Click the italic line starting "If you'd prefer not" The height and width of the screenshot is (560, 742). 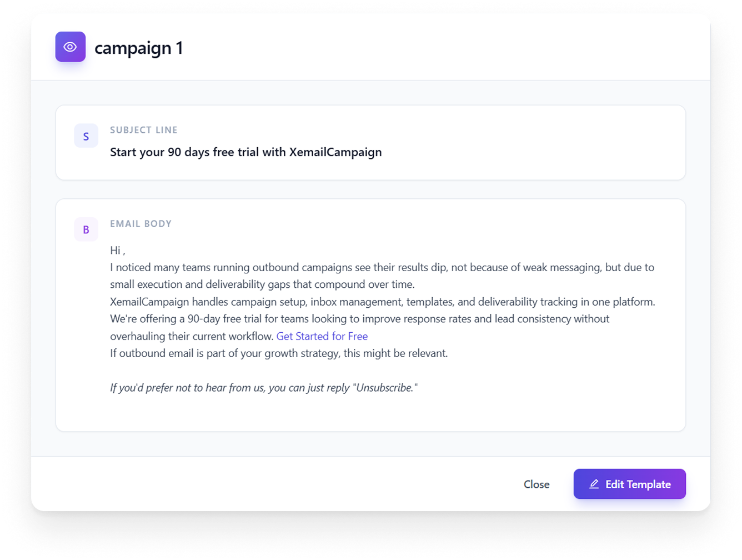tap(263, 388)
